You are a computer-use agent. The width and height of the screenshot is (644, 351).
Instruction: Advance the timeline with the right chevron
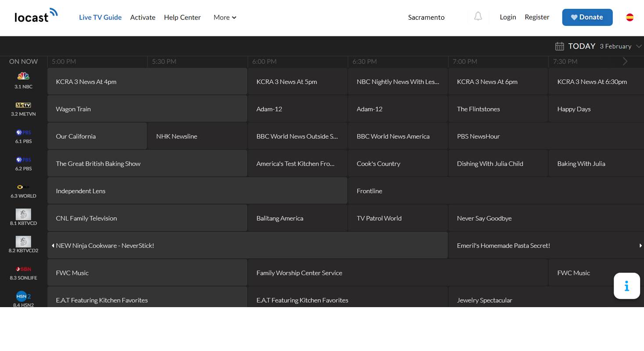tap(625, 61)
